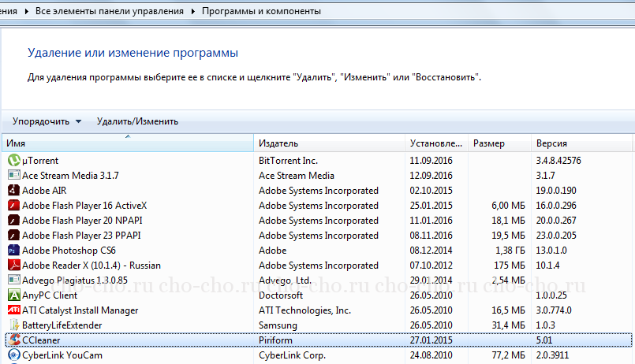The height and width of the screenshot is (364, 635).
Task: Sort by Размер column header
Action: pos(499,143)
